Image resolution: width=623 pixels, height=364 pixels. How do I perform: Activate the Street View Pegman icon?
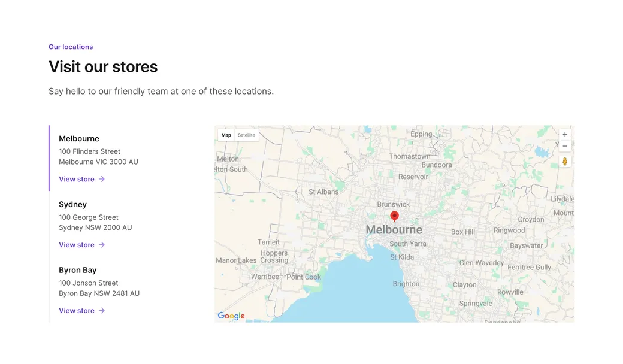tap(564, 160)
